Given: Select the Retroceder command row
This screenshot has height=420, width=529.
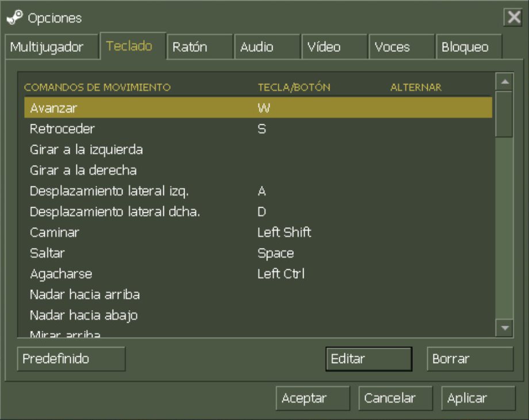Looking at the screenshot, I should [x=258, y=129].
